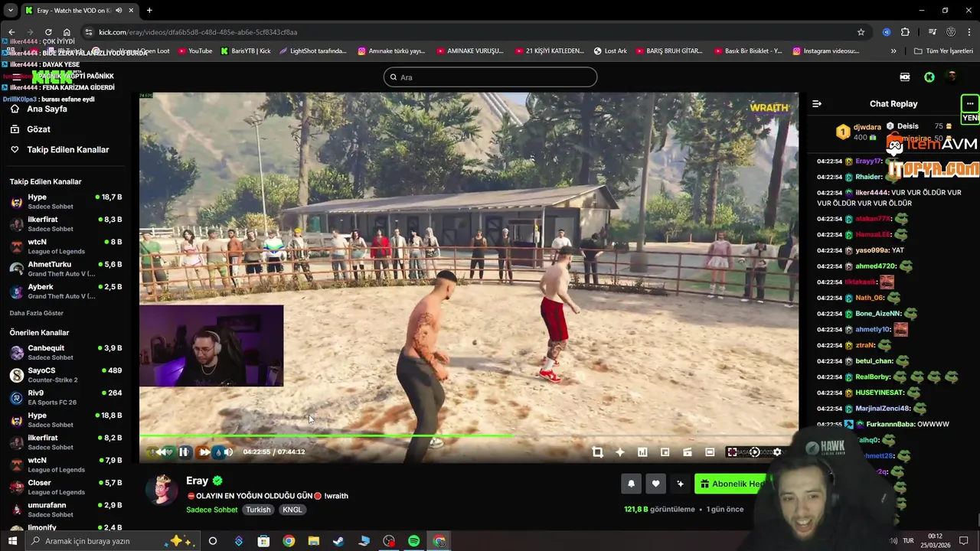Viewport: 980px width, 551px height.
Task: Open the Sadece Sohbet category link under Eray
Action: pos(212,510)
